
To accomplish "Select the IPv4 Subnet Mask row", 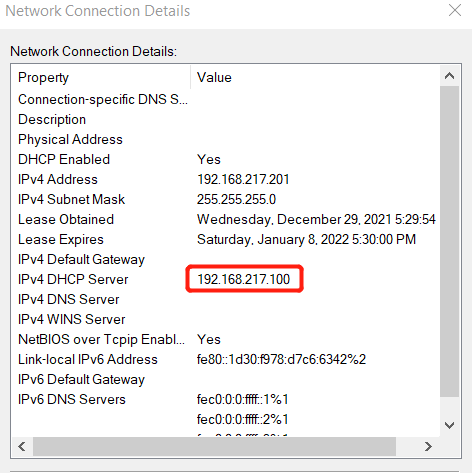I will pos(226,199).
